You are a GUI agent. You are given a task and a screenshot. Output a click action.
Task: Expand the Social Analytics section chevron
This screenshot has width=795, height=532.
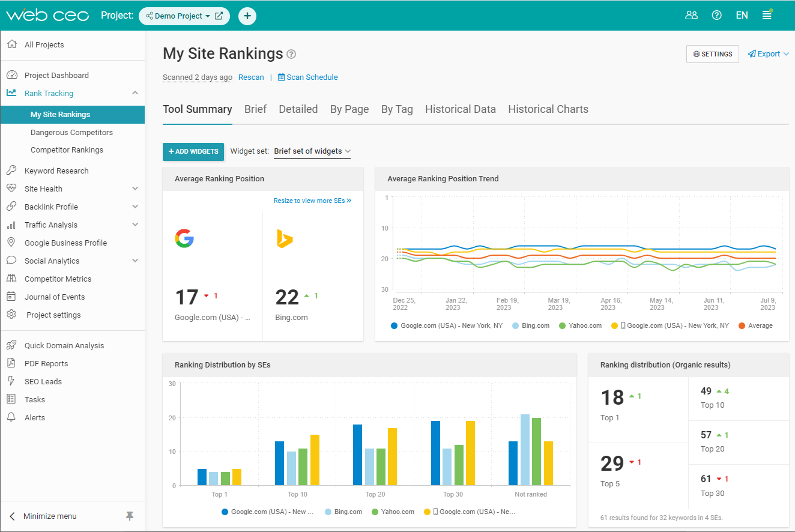(x=135, y=261)
